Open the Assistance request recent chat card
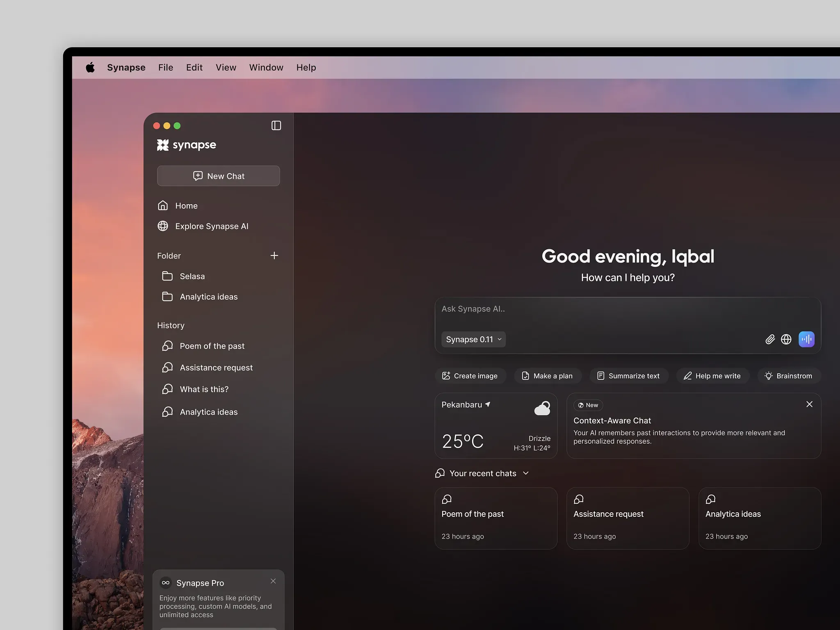 pos(628,518)
